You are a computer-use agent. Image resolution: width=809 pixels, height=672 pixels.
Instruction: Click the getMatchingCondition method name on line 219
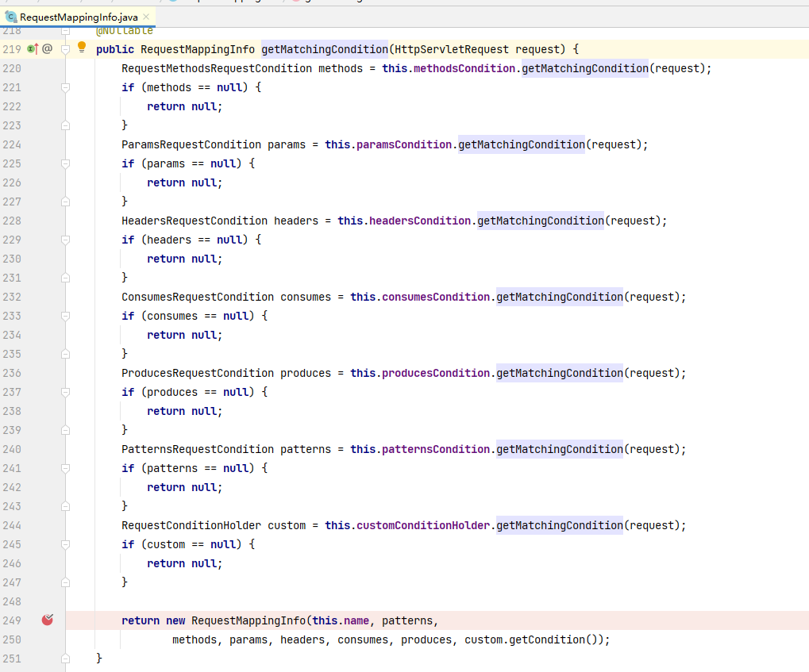click(325, 49)
